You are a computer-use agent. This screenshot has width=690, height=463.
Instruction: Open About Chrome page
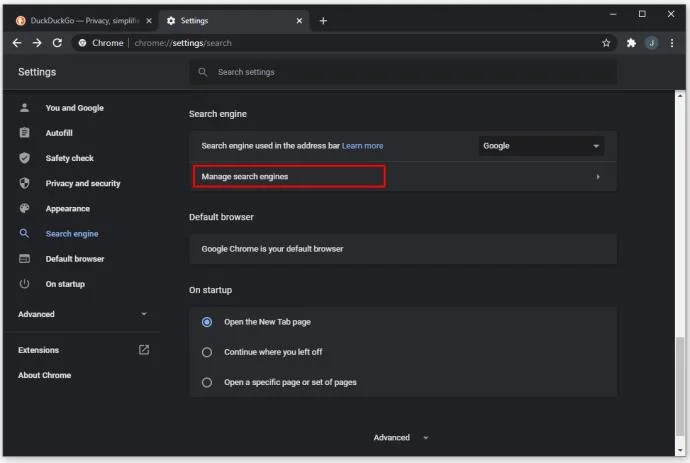pos(44,375)
